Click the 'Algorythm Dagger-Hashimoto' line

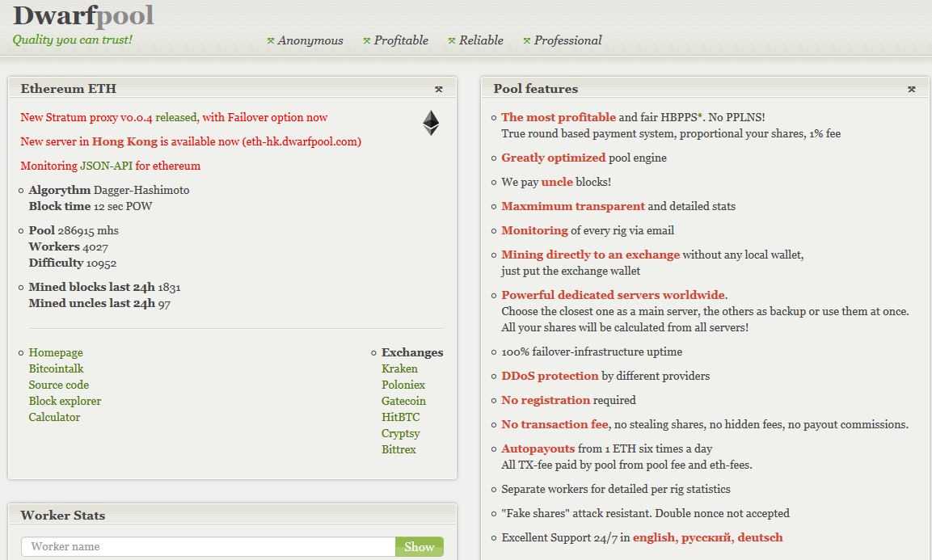109,190
